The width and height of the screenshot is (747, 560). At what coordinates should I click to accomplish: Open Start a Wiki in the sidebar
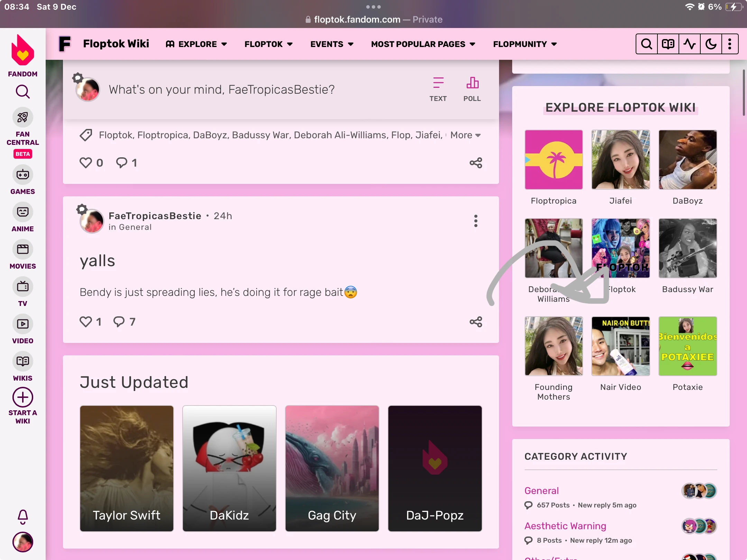tap(22, 398)
